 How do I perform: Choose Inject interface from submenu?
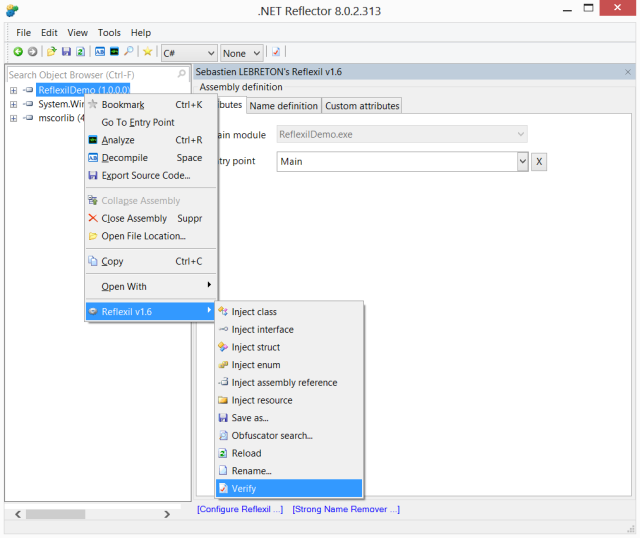(x=289, y=329)
